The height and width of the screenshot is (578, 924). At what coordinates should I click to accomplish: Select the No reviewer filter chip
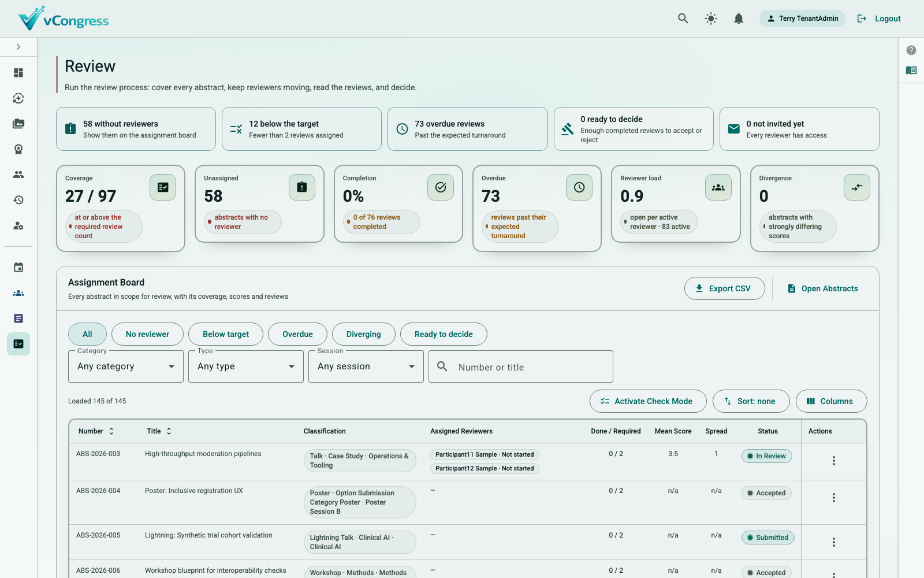[147, 334]
